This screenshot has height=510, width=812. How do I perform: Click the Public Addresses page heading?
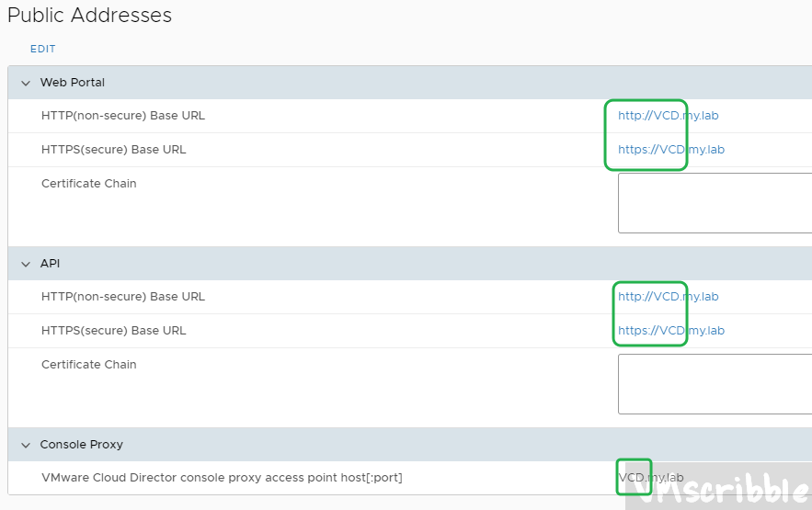(89, 16)
